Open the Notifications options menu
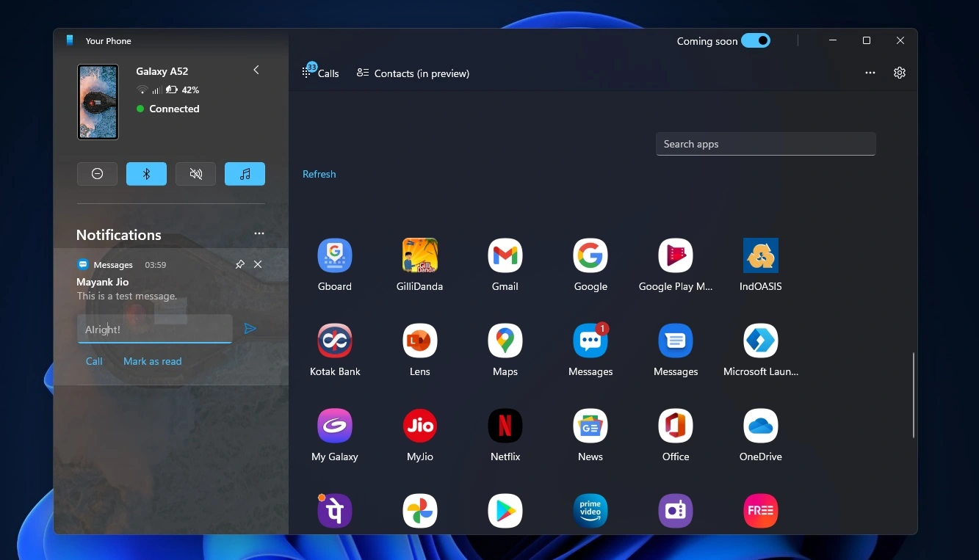This screenshot has height=560, width=979. pos(259,233)
